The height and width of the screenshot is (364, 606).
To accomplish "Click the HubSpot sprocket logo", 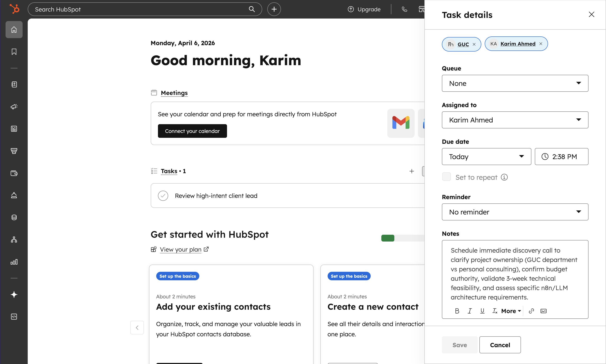I will [14, 9].
